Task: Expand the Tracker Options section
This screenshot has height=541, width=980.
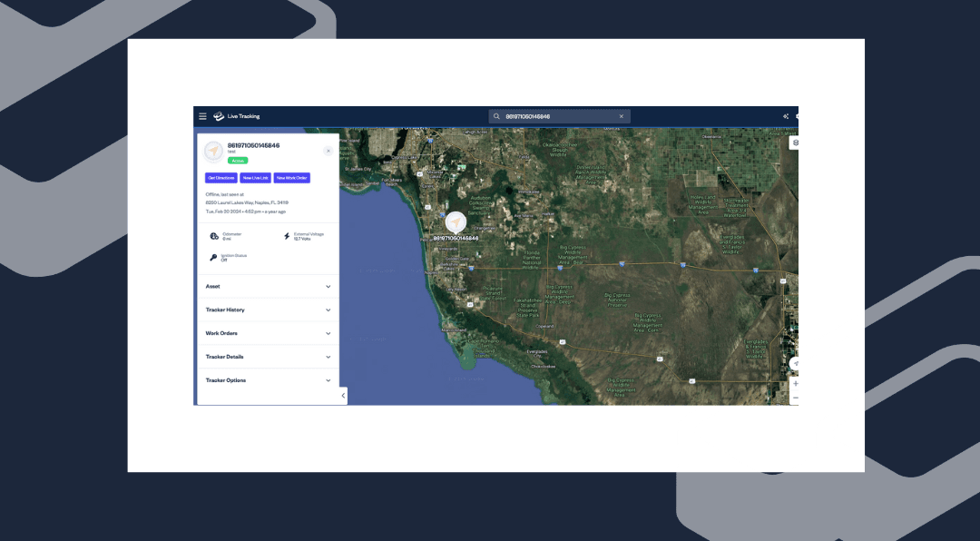Action: pyautogui.click(x=268, y=380)
